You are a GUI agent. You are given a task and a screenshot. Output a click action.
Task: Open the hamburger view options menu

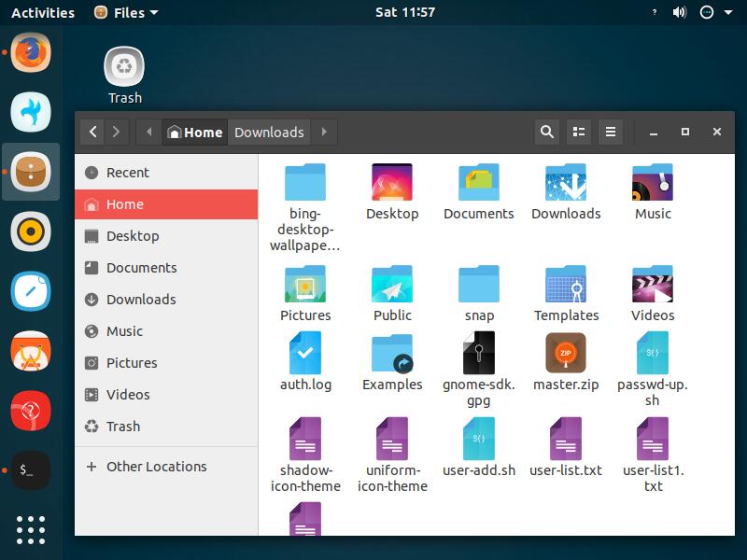point(611,132)
